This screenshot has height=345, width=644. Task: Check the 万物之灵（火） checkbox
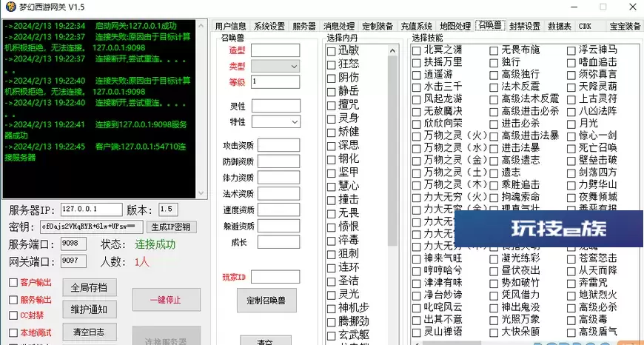click(417, 136)
